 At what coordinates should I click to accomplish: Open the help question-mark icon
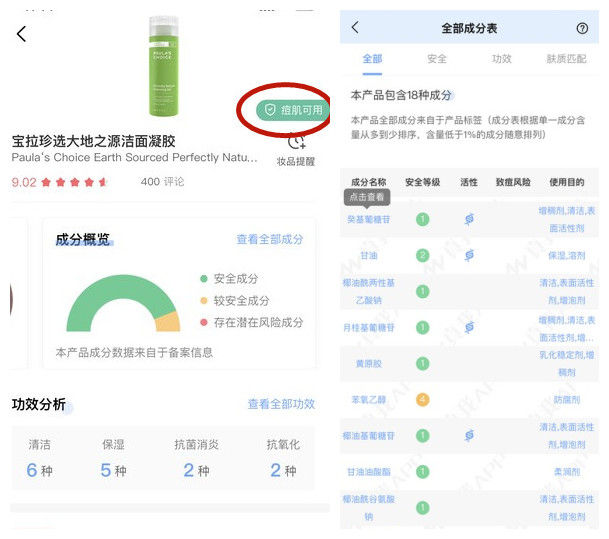click(x=582, y=28)
